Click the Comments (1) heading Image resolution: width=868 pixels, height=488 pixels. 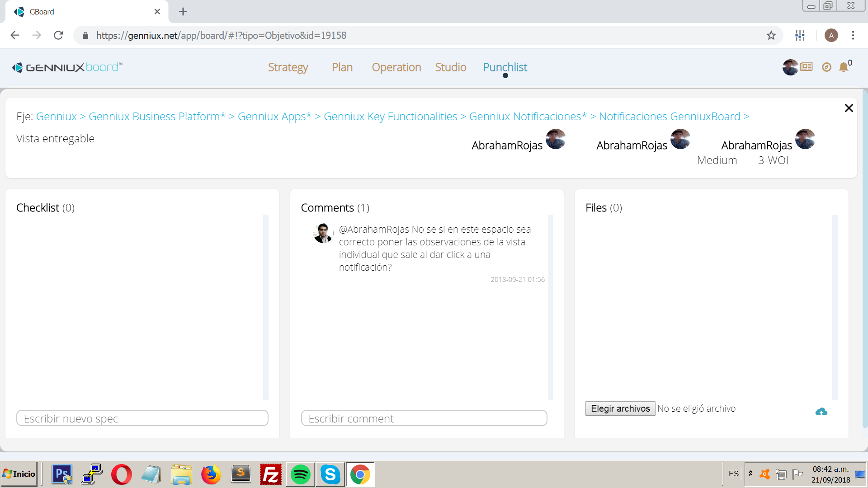point(335,208)
